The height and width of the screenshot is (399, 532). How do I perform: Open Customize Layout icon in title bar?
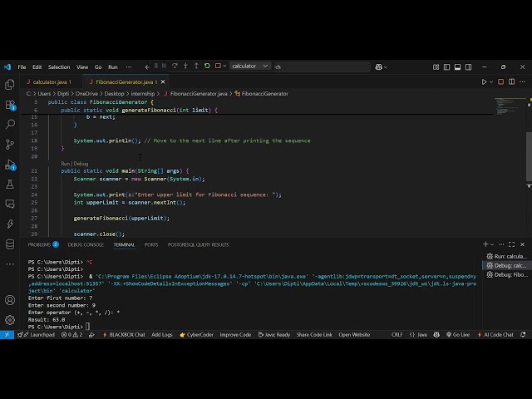pos(436,67)
